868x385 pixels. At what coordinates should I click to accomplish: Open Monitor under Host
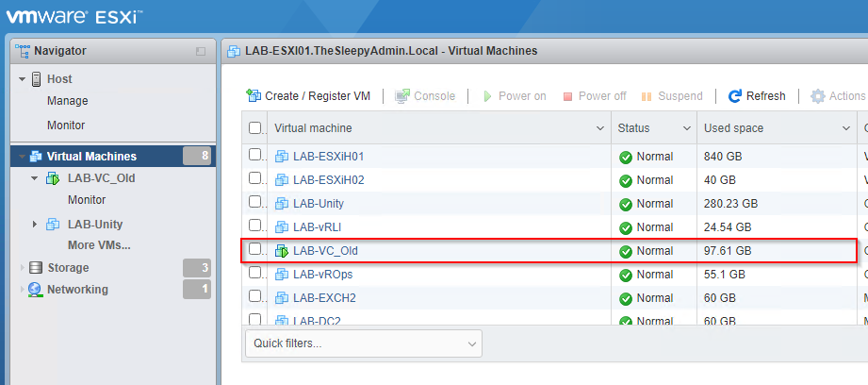click(x=66, y=126)
